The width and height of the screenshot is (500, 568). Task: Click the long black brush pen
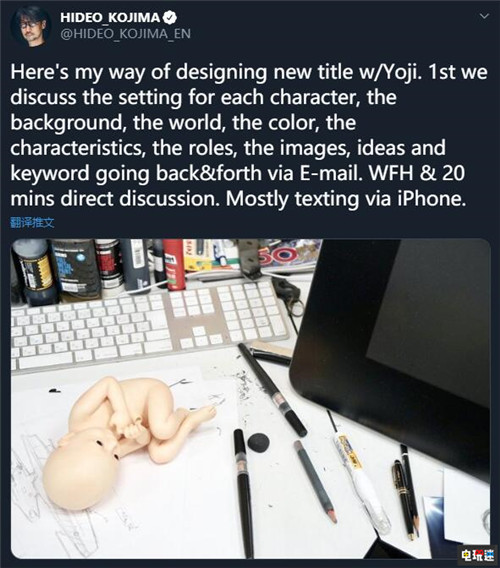(x=272, y=390)
